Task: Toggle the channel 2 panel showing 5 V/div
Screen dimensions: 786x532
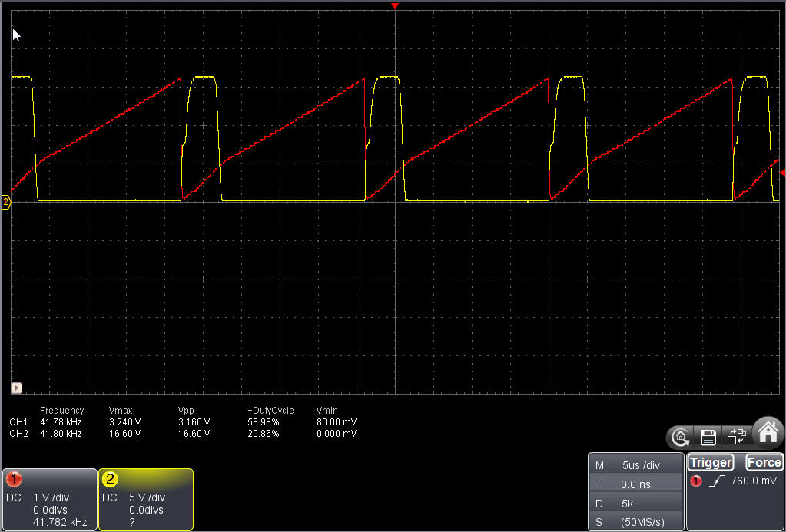Action: coord(146,499)
